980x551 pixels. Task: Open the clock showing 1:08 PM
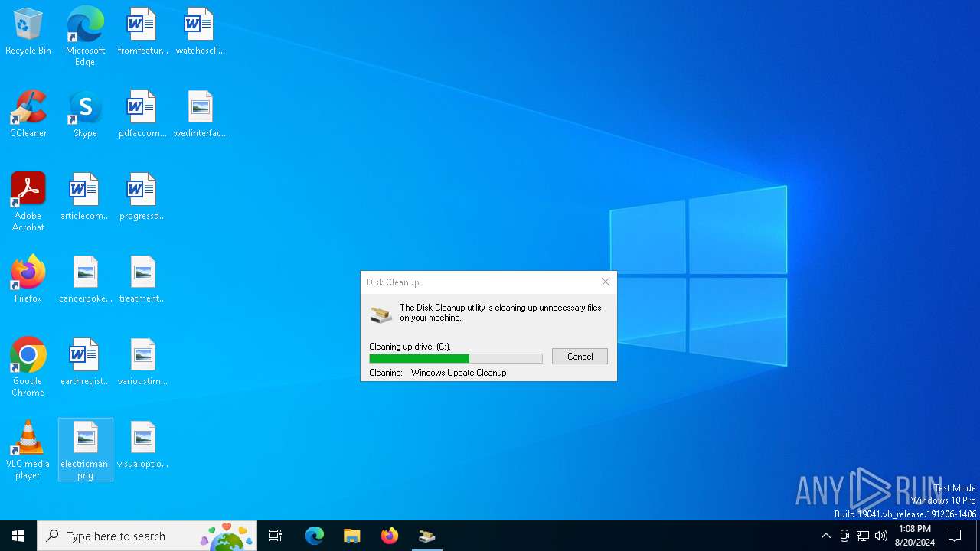click(914, 536)
